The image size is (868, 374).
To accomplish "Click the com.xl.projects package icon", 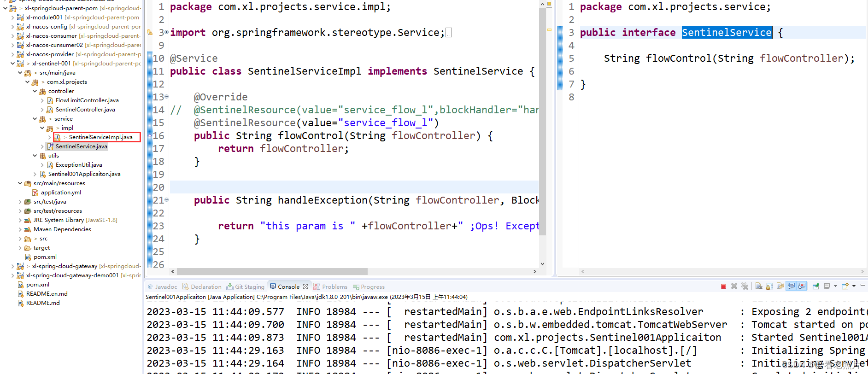I will point(35,82).
